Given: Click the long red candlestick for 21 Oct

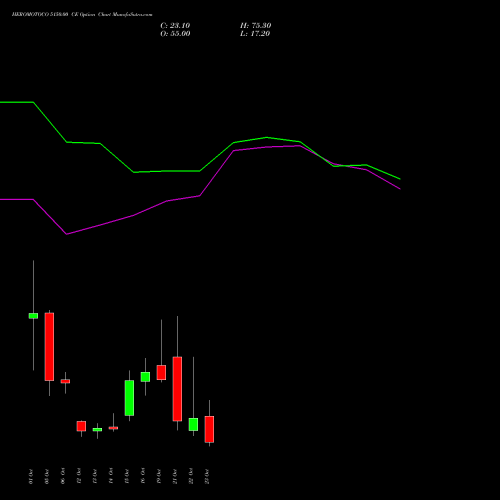Looking at the screenshot, I should [x=177, y=389].
